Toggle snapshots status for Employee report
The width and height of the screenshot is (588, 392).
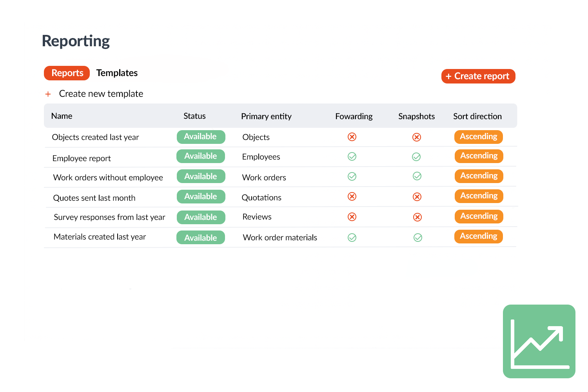[x=416, y=157]
